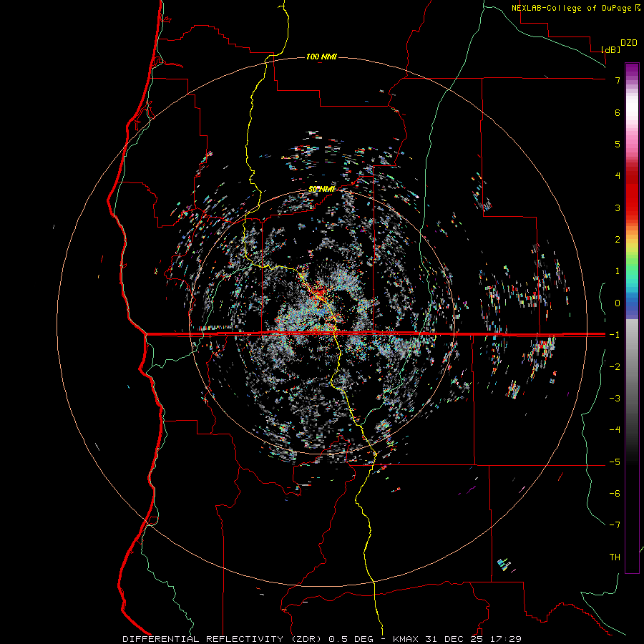The width and height of the screenshot is (644, 644).
Task: Click the -4 value on color scale
Action: (615, 430)
